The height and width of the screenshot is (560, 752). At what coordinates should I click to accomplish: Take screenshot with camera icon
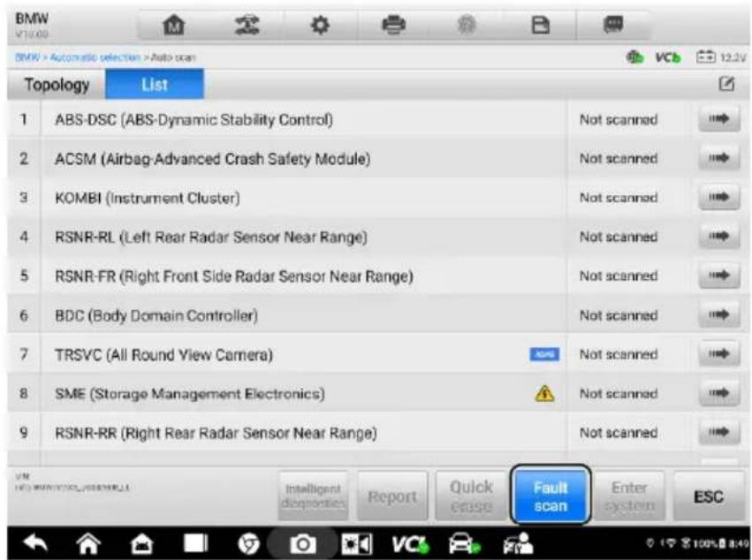[x=302, y=544]
